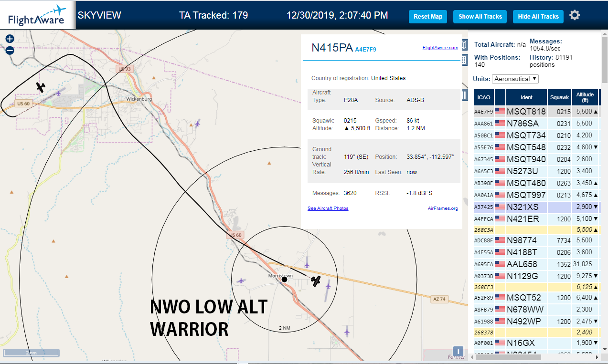Open the Units dropdown showing Aeronautical
This screenshot has height=364, width=608.
(515, 79)
